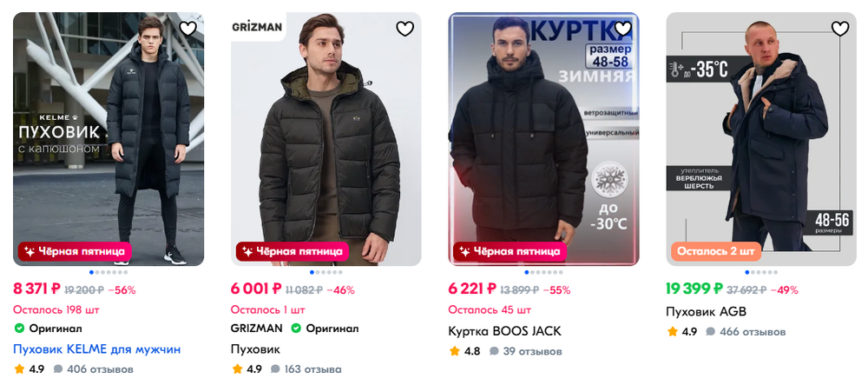This screenshot has width=868, height=385.
Task: Open Куртка BOOS JACK product title
Action: click(505, 331)
